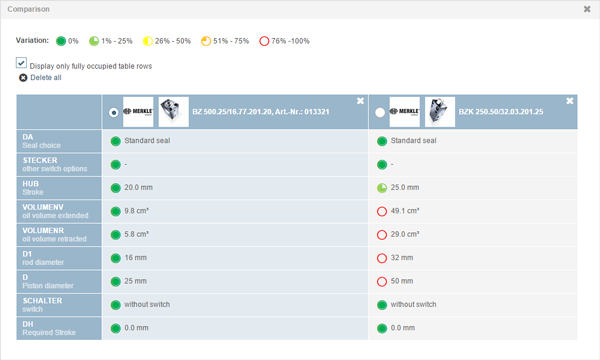Click BZK 250.50/32.03.201.25 product title

[501, 112]
